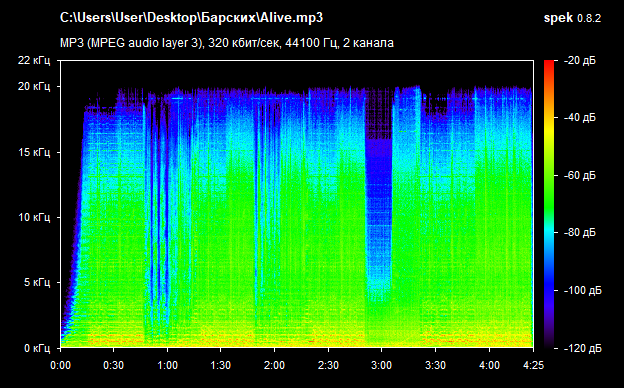Click the 20 кГц frequency axis label

(34, 86)
